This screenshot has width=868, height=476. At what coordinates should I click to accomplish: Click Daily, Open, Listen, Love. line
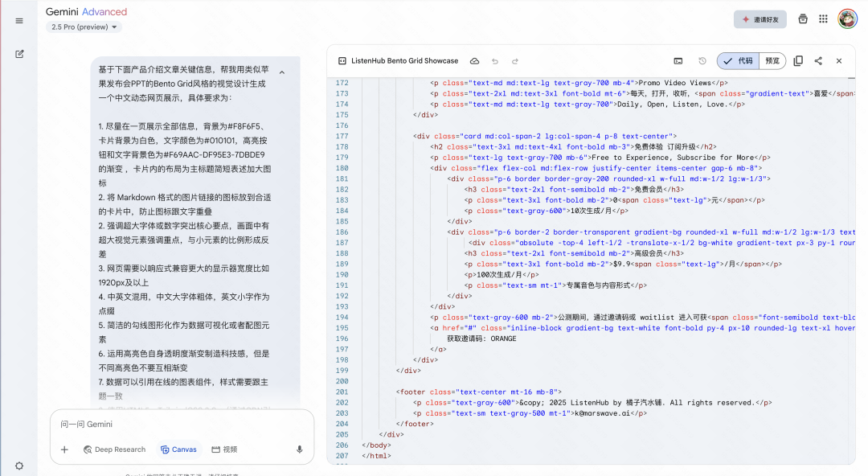(588, 105)
